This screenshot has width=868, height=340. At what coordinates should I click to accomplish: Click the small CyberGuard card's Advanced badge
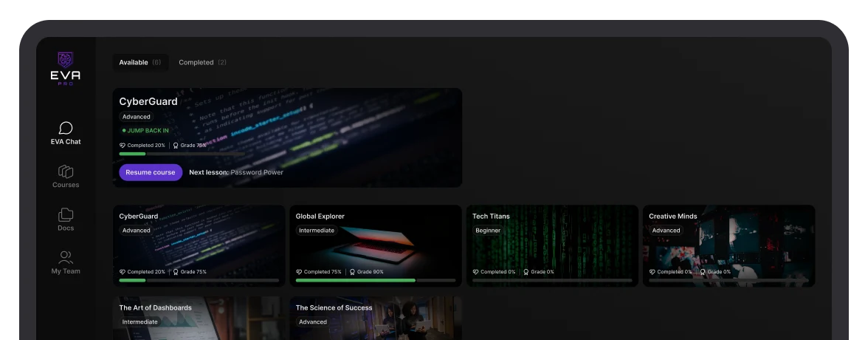(x=136, y=231)
